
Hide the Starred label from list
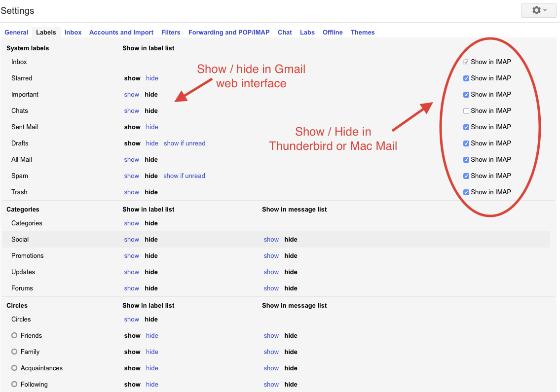(152, 78)
